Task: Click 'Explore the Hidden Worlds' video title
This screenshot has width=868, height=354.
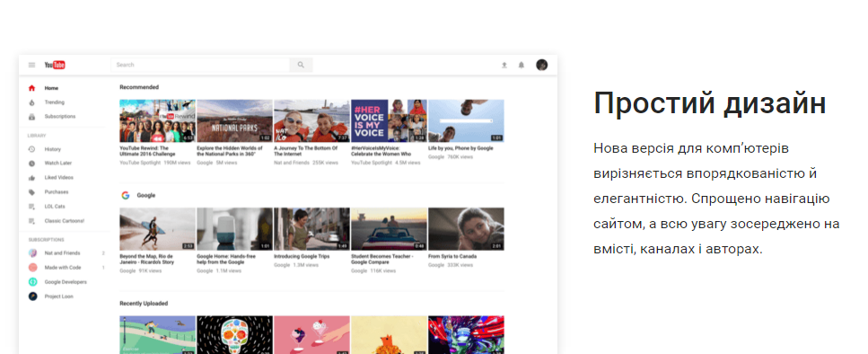Action: 230,151
